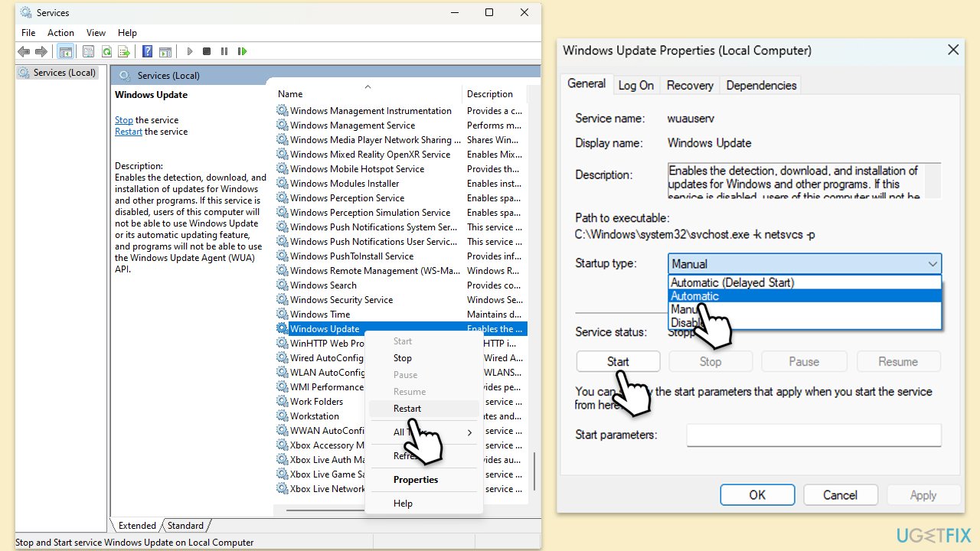Click the green Refresh toolbar icon
Image resolution: width=980 pixels, height=551 pixels.
(106, 51)
